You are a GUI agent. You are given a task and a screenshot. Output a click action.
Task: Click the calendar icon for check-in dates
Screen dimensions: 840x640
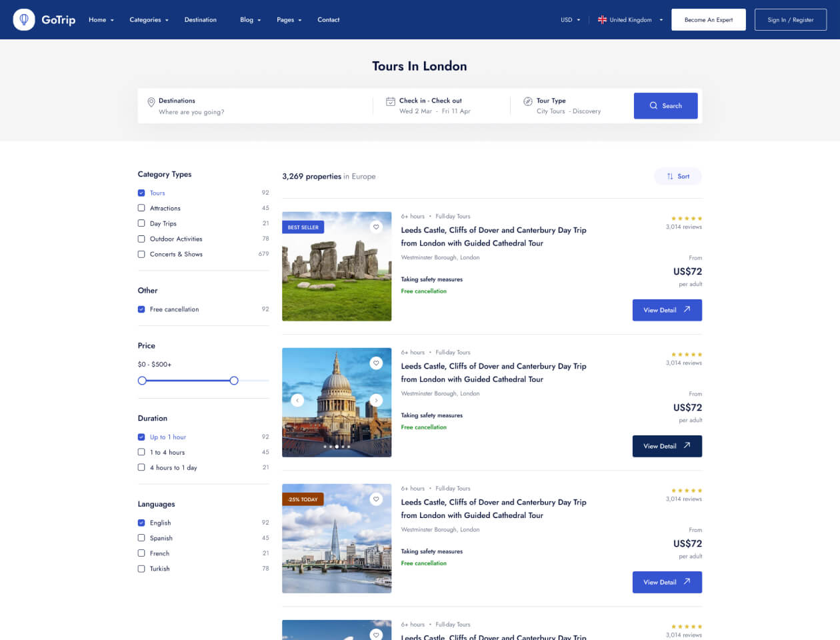391,101
